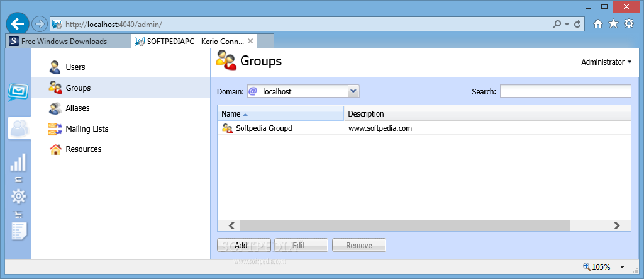Expand the Domain localhost dropdown arrow
The width and height of the screenshot is (644, 279).
(353, 91)
